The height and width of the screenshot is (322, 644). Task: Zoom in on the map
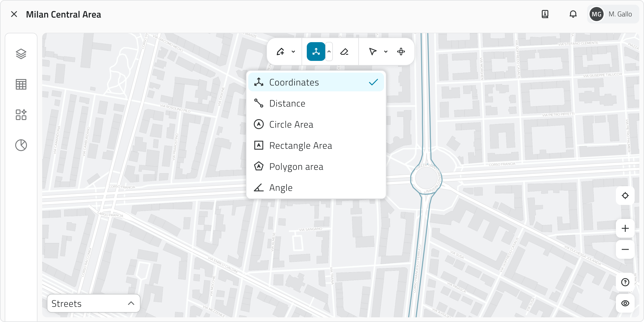[625, 228]
